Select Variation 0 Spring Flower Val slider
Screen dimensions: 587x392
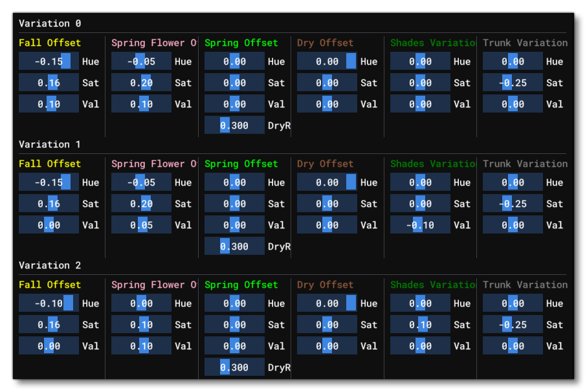coord(141,103)
